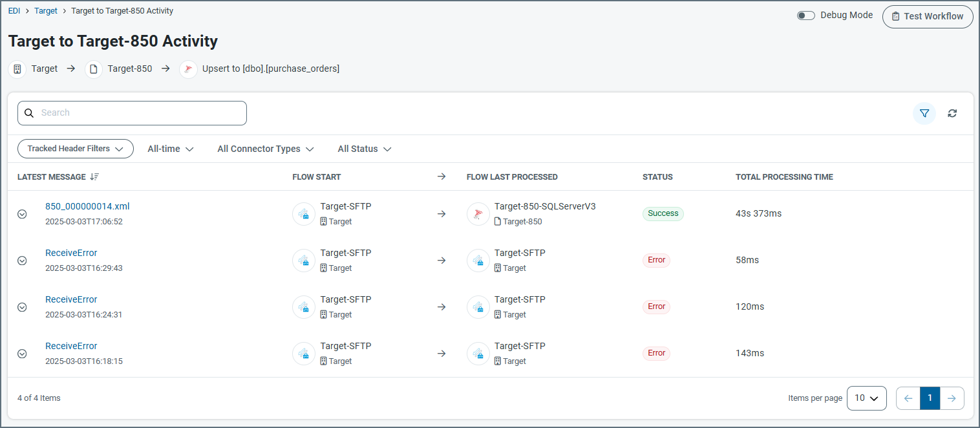Open the 850_000000014.xml message link
Image resolution: width=980 pixels, height=428 pixels.
point(87,206)
